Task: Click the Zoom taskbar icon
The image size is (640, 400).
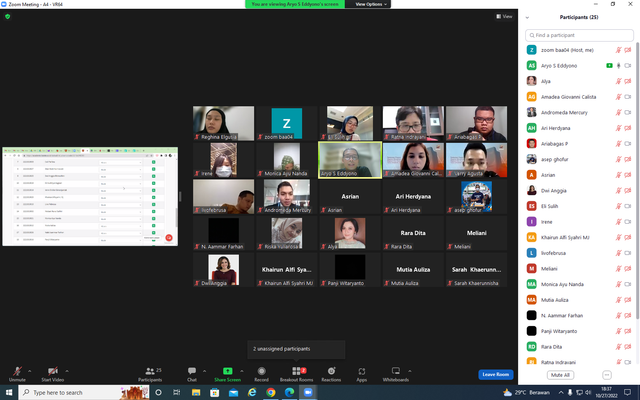Action: pyautogui.click(x=308, y=392)
